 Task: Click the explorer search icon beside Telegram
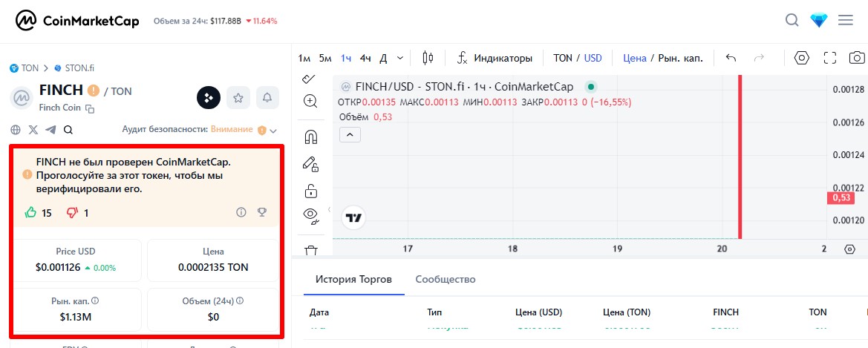point(68,130)
